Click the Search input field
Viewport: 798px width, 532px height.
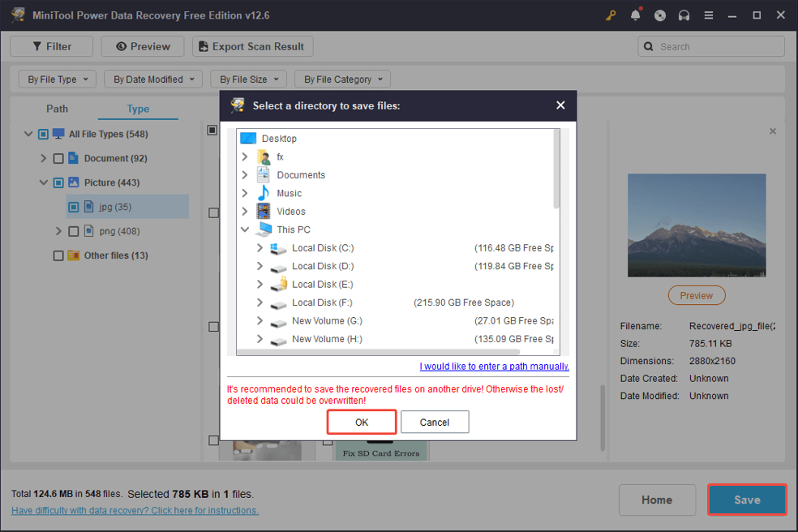pos(718,47)
